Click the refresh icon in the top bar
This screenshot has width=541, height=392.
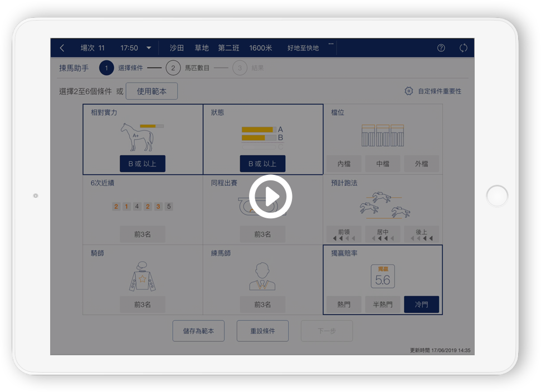coord(463,48)
